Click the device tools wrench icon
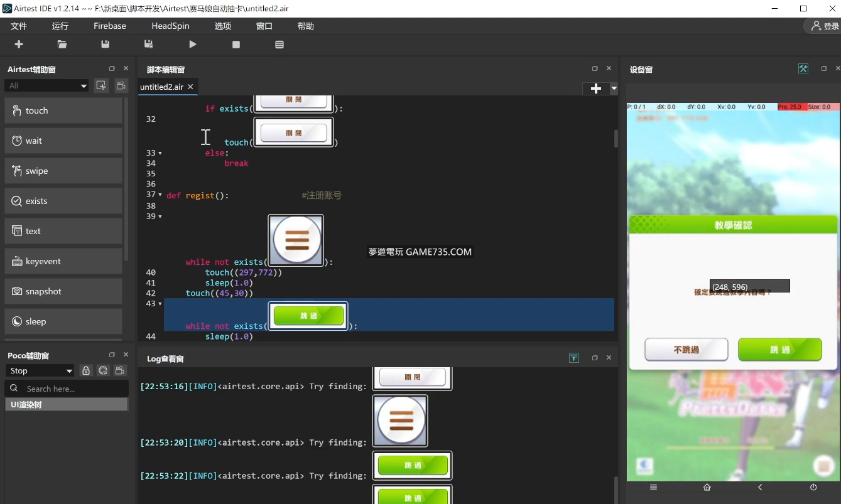This screenshot has height=504, width=841. [x=803, y=69]
